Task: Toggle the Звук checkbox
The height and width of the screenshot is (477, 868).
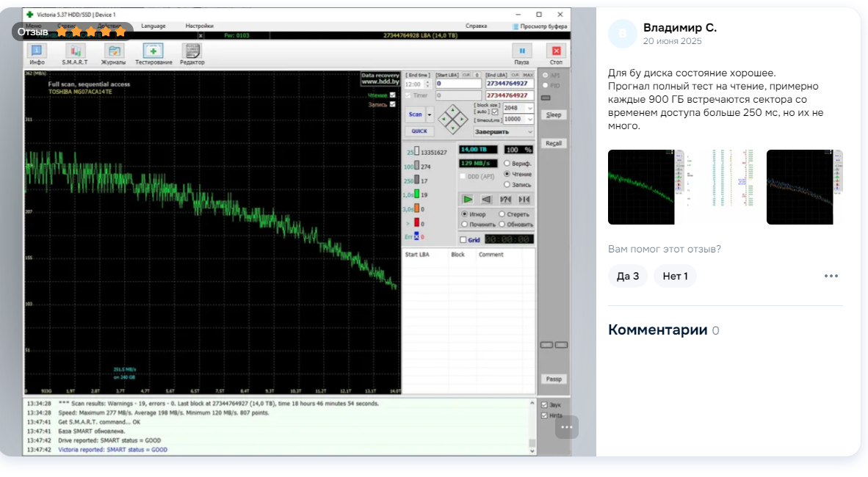Action: pos(544,405)
